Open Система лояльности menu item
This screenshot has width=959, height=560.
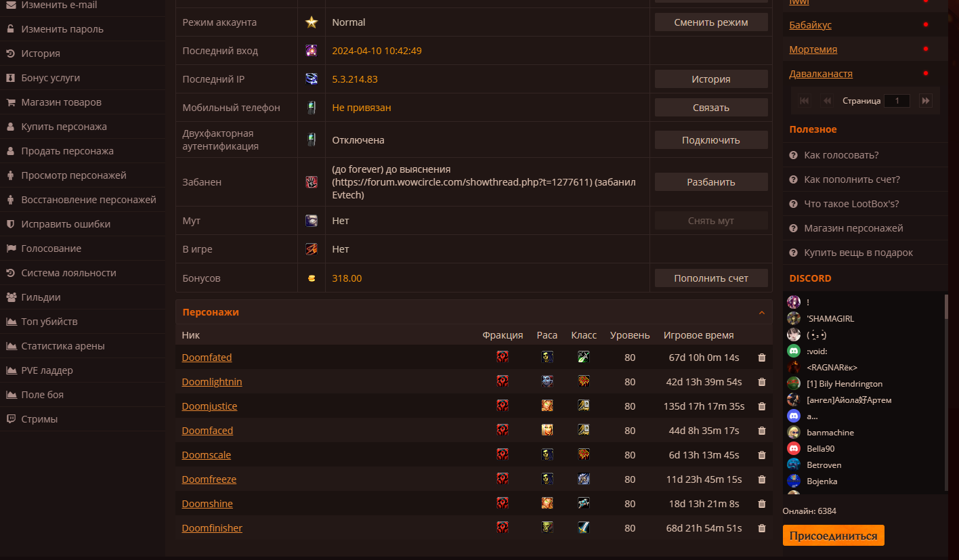point(68,273)
